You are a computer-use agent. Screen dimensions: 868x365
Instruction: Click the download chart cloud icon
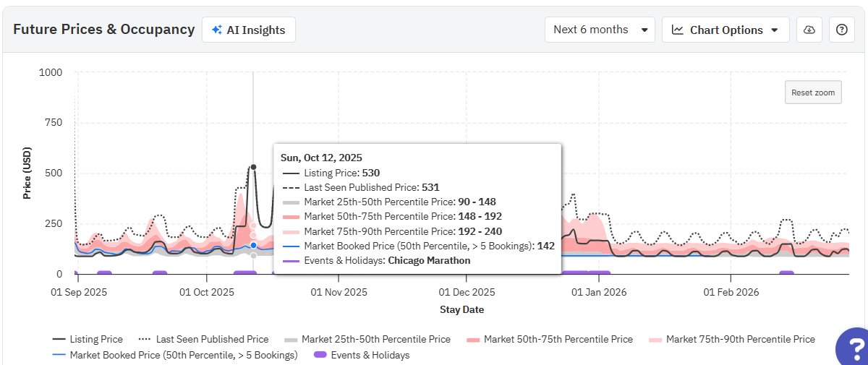pyautogui.click(x=809, y=30)
